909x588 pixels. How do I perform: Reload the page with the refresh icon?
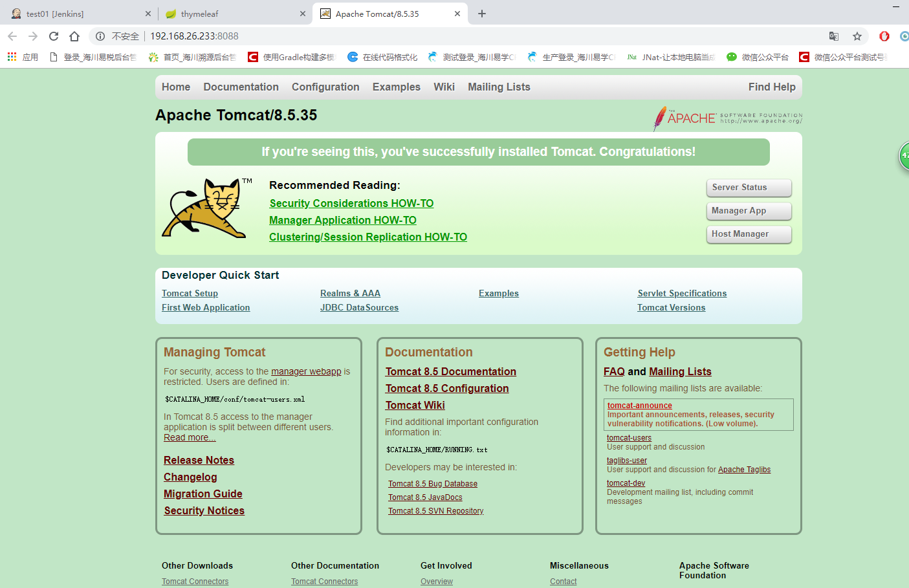point(54,36)
